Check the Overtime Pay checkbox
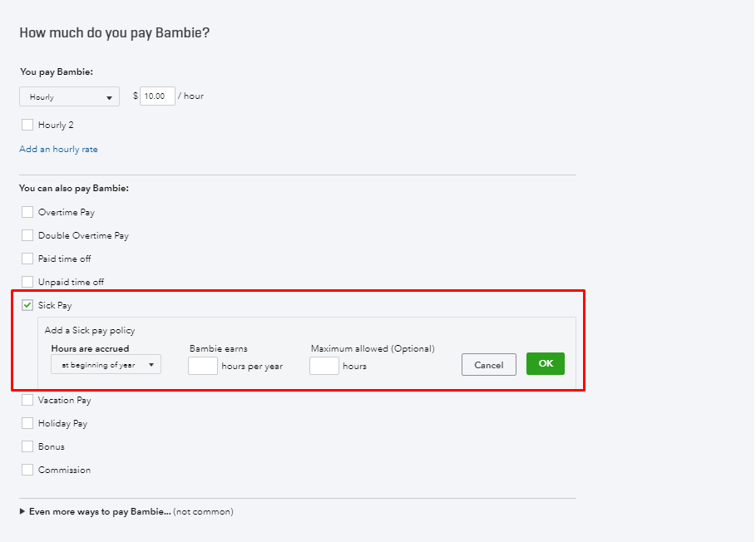The image size is (756, 542). (27, 212)
